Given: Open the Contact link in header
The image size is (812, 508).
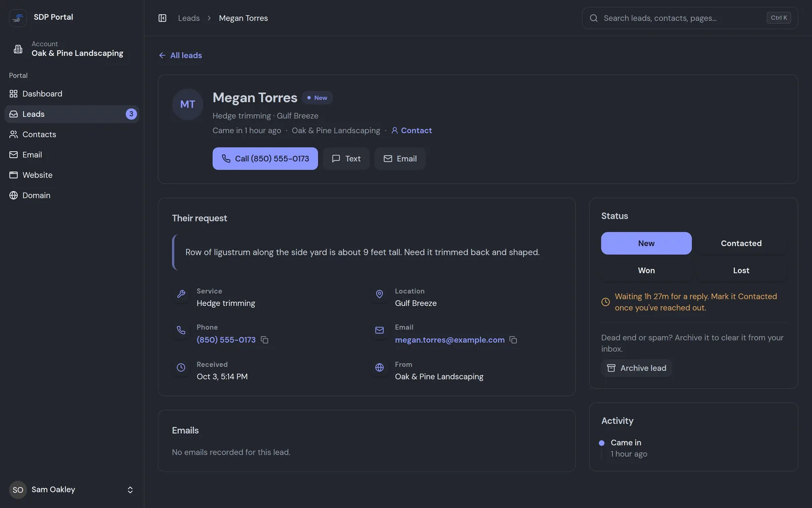Looking at the screenshot, I should coord(412,131).
